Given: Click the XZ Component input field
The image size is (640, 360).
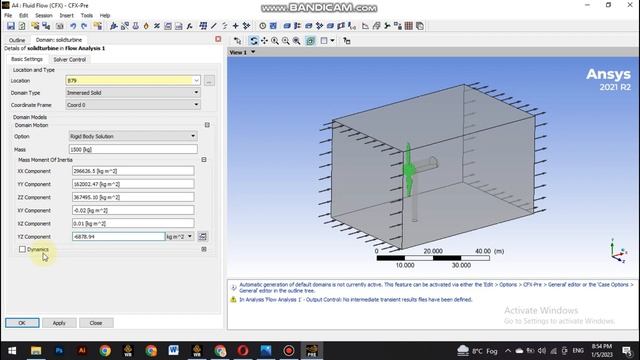Looking at the screenshot, I should [133, 223].
